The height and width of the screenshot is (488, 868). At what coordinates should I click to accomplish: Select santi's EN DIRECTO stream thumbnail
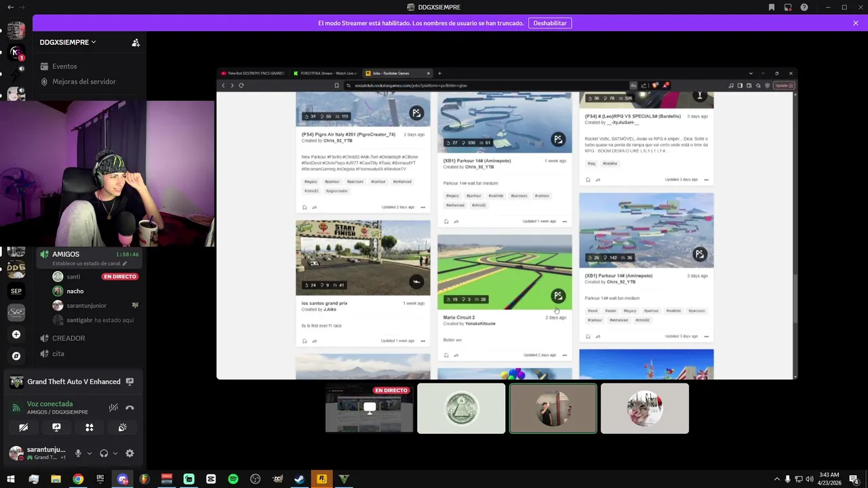(369, 409)
